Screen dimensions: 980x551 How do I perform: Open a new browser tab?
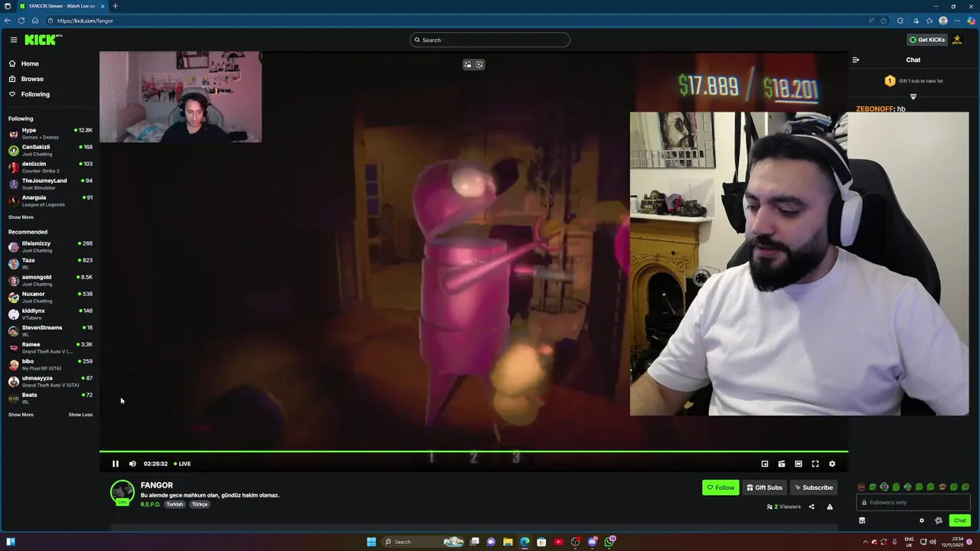point(116,6)
